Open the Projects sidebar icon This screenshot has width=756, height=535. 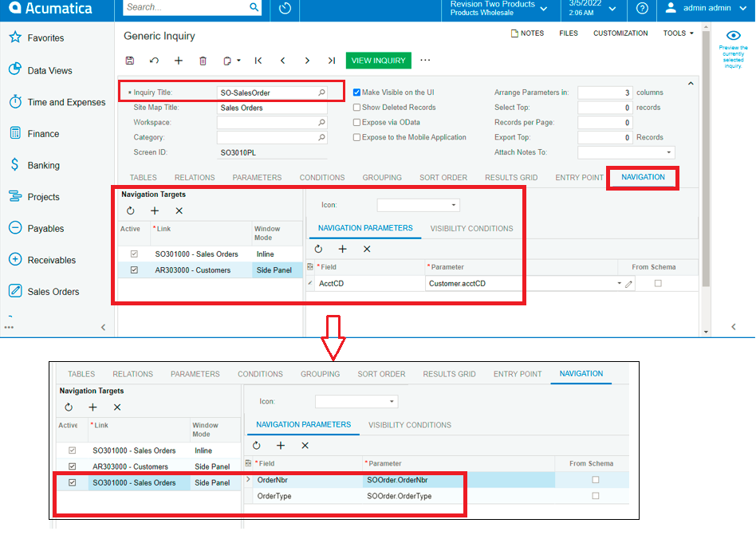(x=15, y=196)
